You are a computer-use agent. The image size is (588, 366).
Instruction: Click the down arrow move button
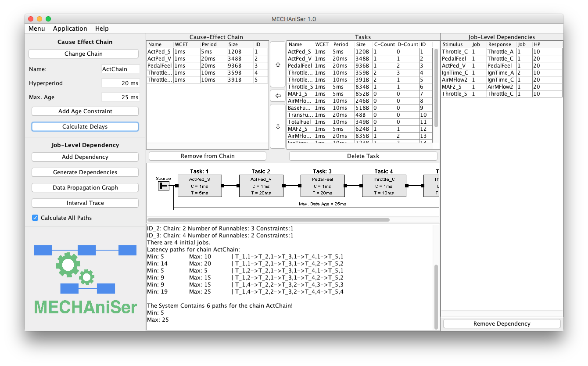[277, 126]
